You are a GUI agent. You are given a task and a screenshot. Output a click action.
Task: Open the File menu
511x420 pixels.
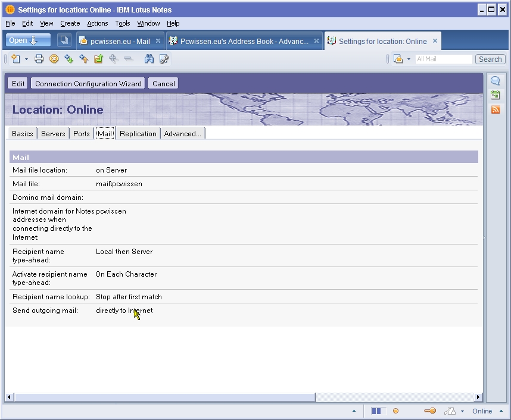tap(11, 23)
